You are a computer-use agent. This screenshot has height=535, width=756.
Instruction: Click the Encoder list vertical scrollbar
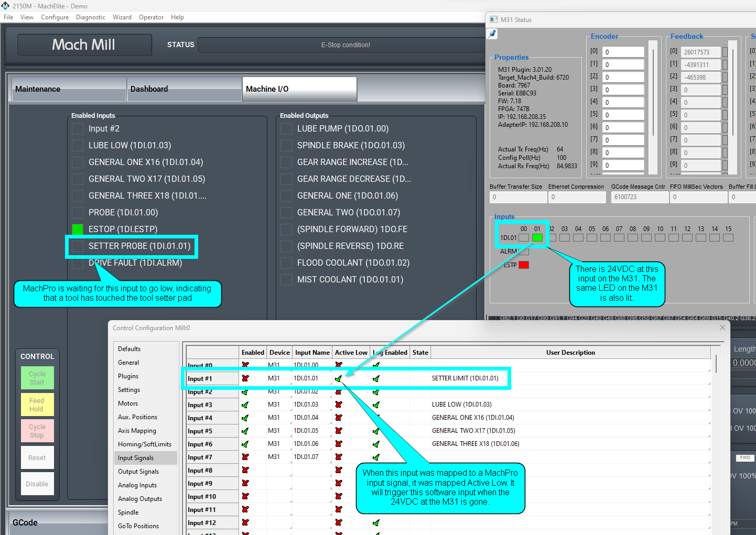click(653, 107)
